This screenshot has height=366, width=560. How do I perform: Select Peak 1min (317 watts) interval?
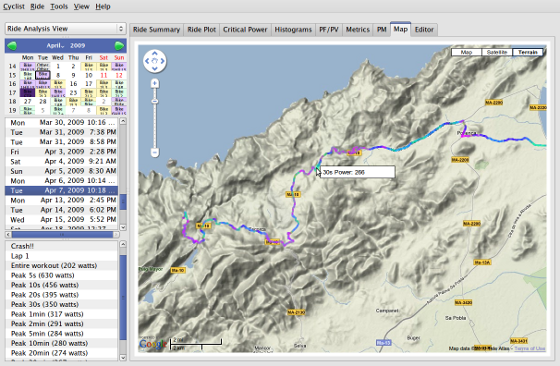click(x=61, y=314)
